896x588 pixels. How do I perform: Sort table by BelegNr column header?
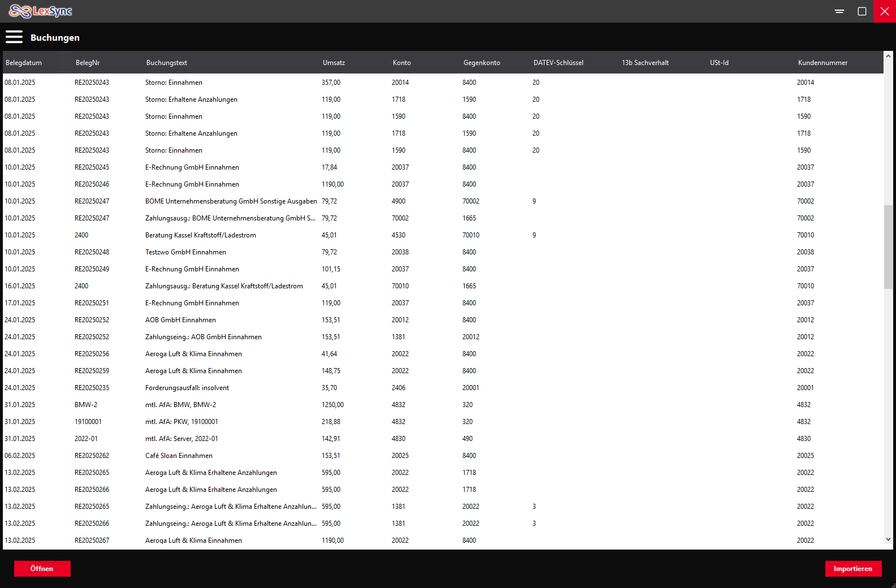(x=88, y=63)
